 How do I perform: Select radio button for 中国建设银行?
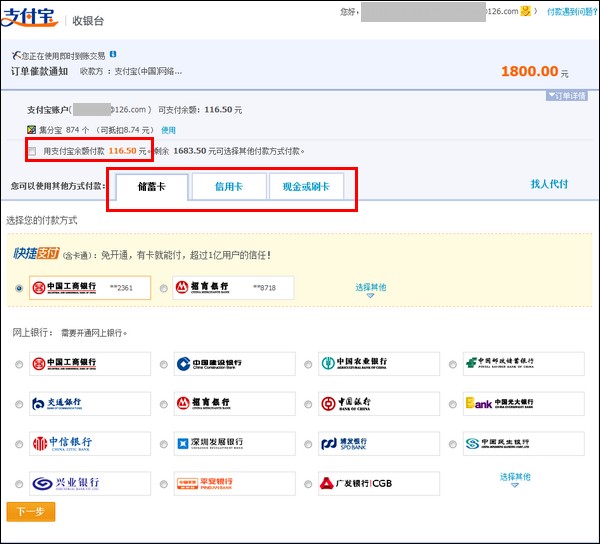click(x=163, y=365)
